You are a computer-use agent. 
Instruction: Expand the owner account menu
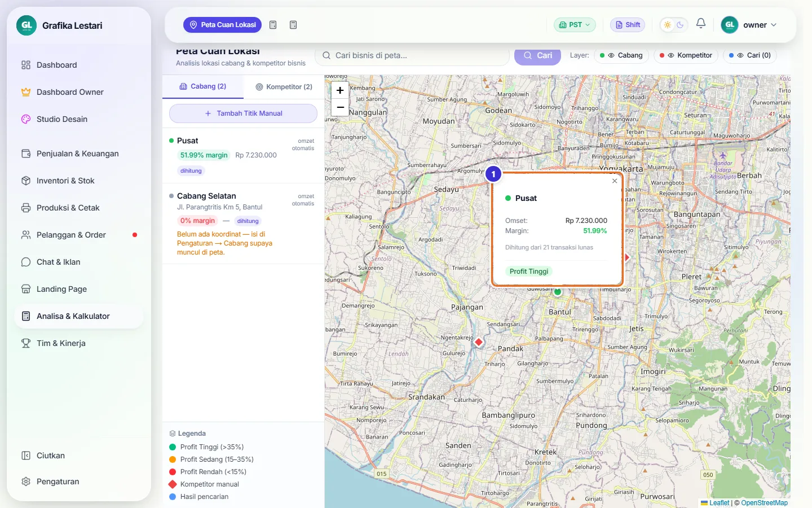(749, 25)
